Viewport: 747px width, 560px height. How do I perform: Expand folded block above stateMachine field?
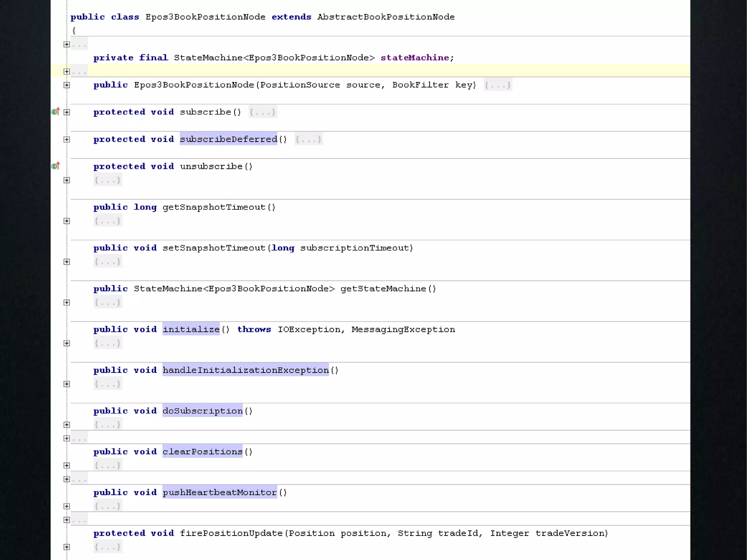tap(67, 45)
